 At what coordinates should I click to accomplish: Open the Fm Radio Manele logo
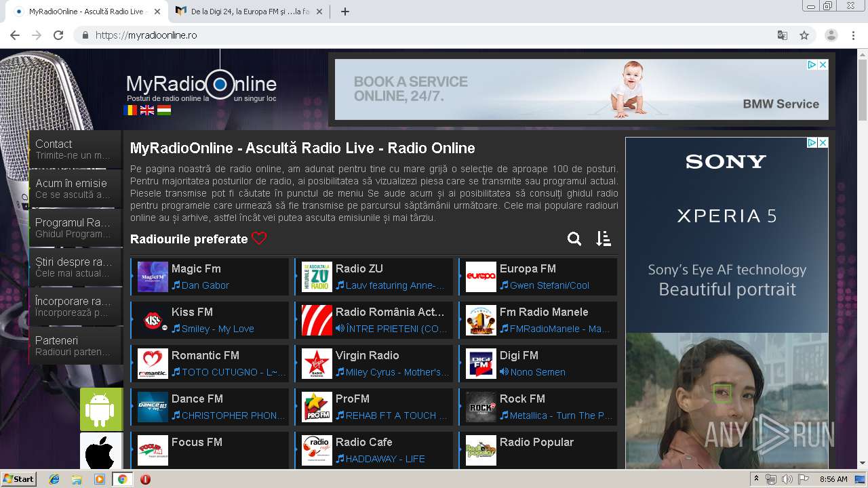[481, 320]
